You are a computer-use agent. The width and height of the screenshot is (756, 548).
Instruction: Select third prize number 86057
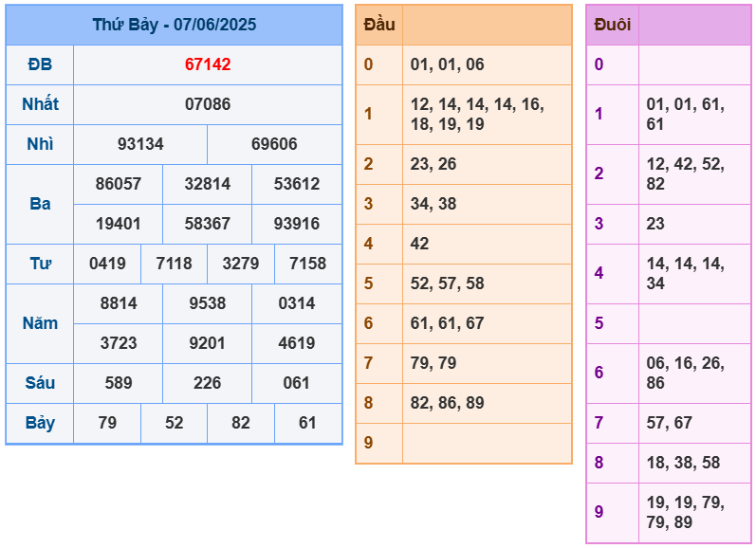(x=119, y=184)
